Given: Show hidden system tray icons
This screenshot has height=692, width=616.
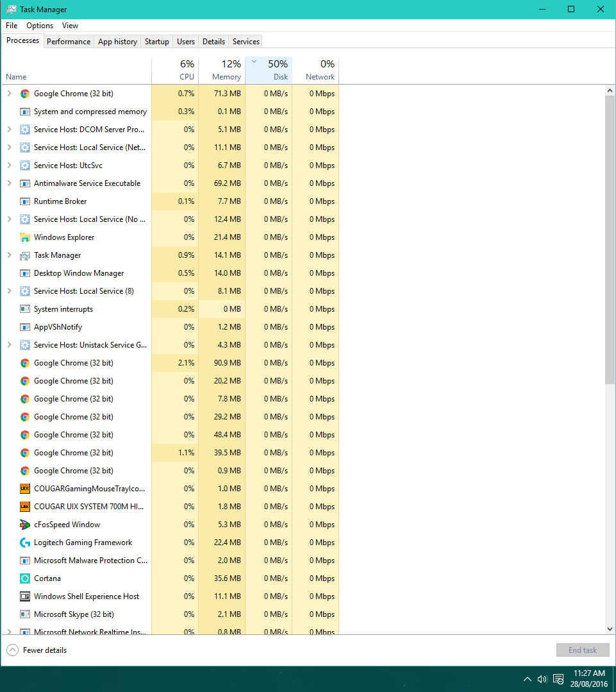Looking at the screenshot, I should point(527,679).
